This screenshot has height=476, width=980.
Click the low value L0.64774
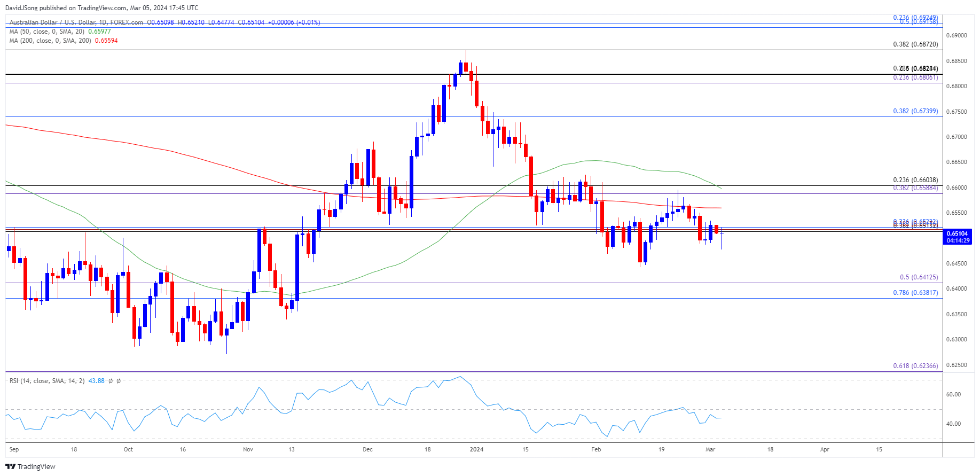pos(221,22)
